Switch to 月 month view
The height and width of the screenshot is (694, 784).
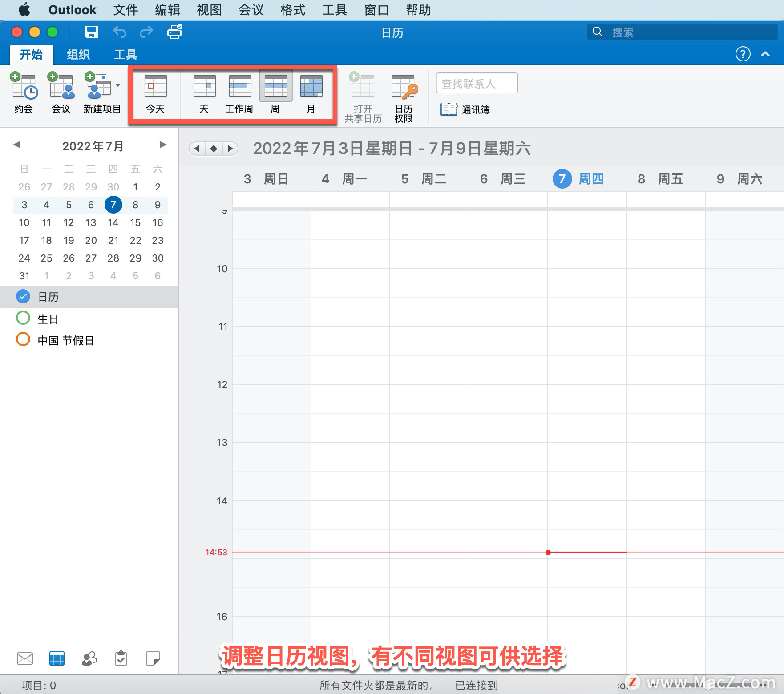[x=311, y=94]
